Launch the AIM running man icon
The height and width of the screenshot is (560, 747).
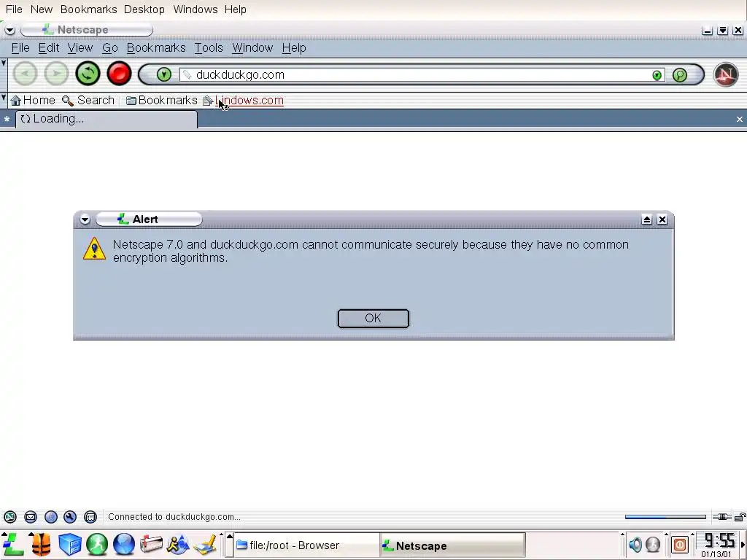[178, 544]
